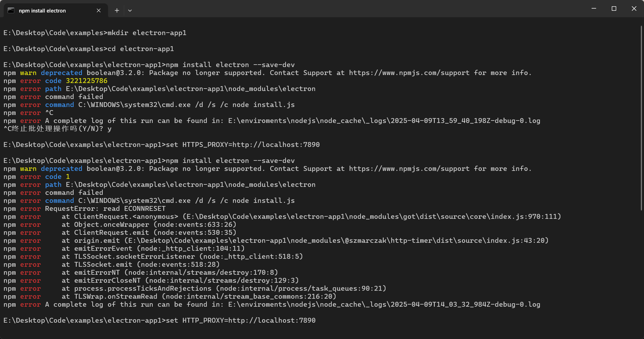The width and height of the screenshot is (644, 339).
Task: Click the "set HTTP_PROXY" command at the last prompt
Action: [x=240, y=321]
